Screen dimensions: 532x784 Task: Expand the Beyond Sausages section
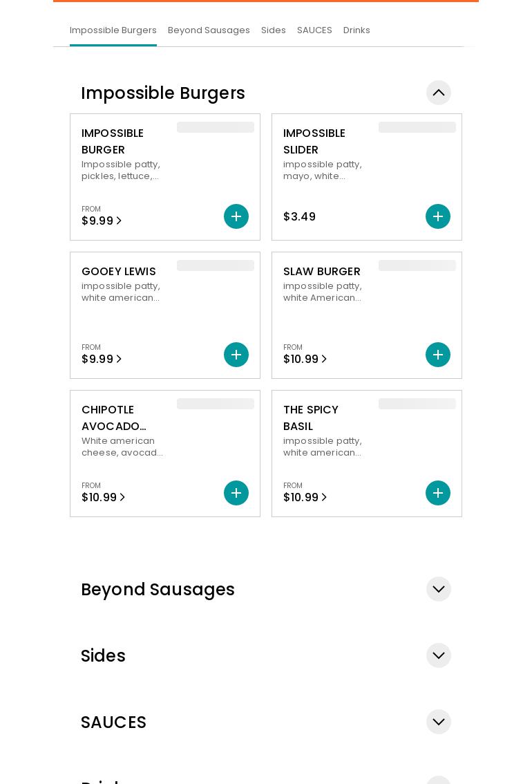tap(439, 589)
